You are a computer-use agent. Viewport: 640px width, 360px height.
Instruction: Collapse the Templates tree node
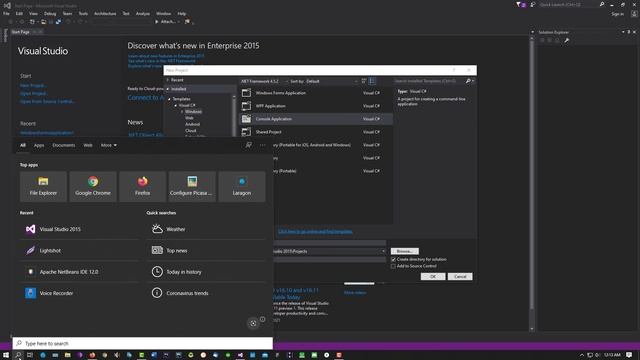click(x=169, y=99)
